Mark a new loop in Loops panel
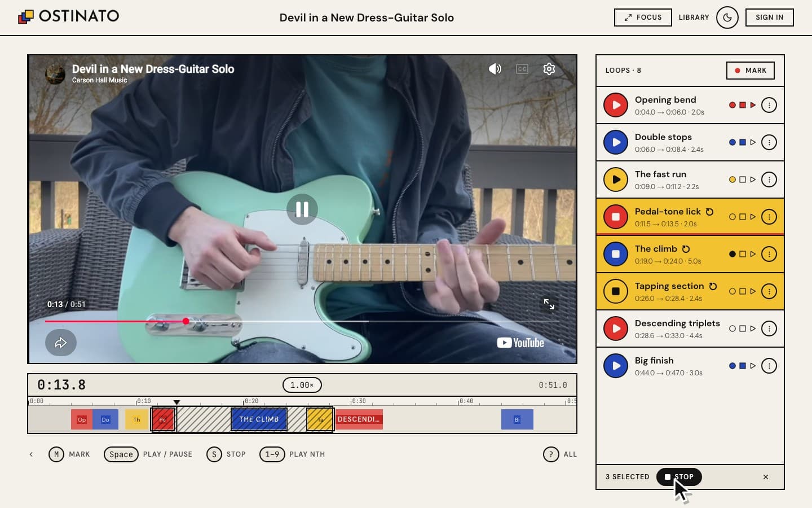The width and height of the screenshot is (812, 508). [x=751, y=71]
